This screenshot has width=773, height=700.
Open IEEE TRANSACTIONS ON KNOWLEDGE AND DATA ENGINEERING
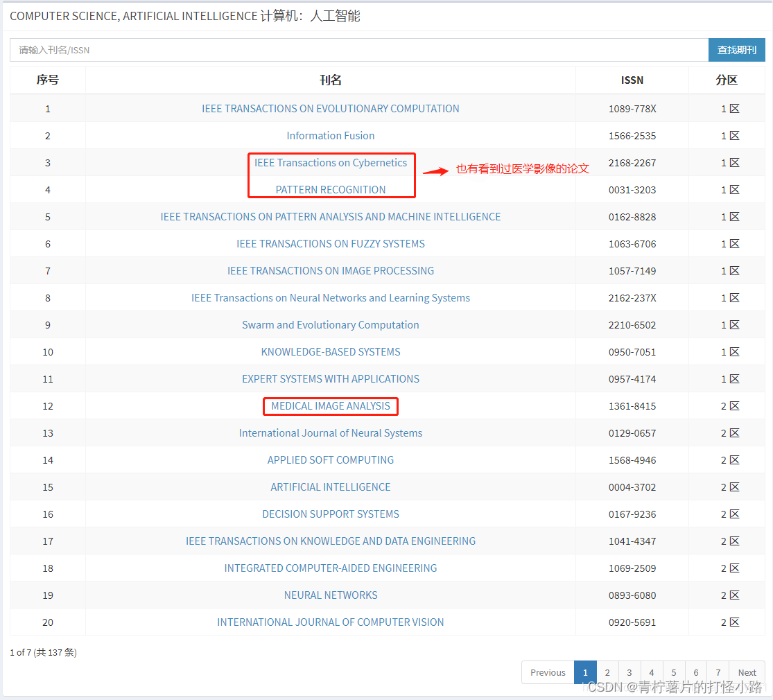[330, 541]
